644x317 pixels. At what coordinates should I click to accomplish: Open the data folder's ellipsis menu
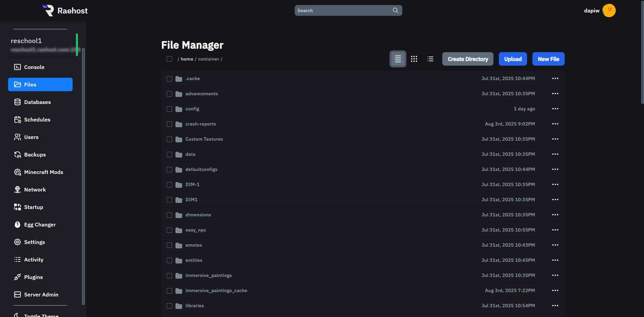pyautogui.click(x=555, y=154)
